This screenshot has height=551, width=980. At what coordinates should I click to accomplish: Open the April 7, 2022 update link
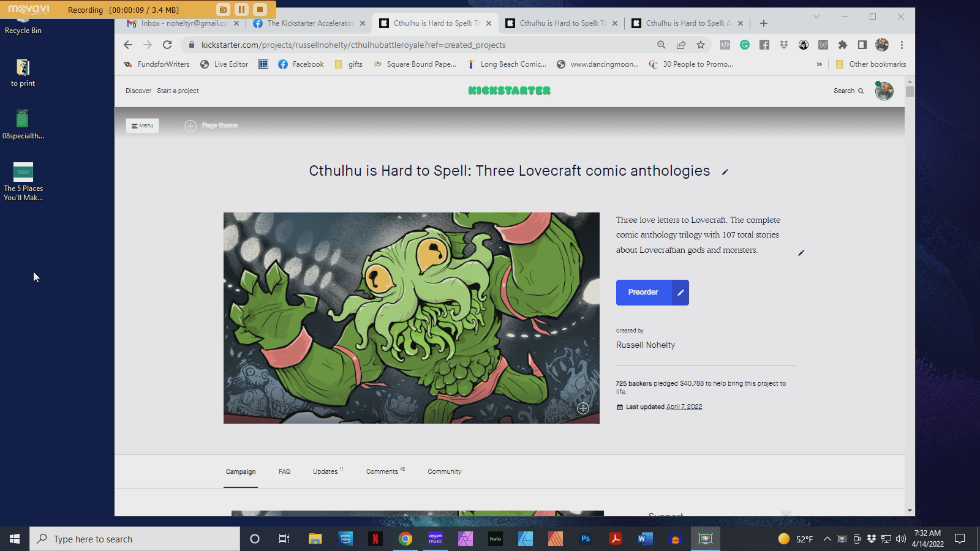click(684, 407)
